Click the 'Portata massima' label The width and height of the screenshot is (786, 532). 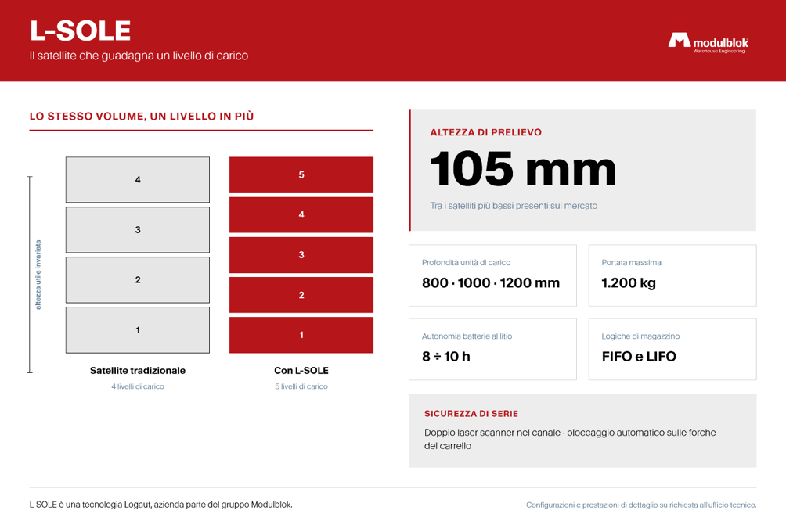point(631,263)
